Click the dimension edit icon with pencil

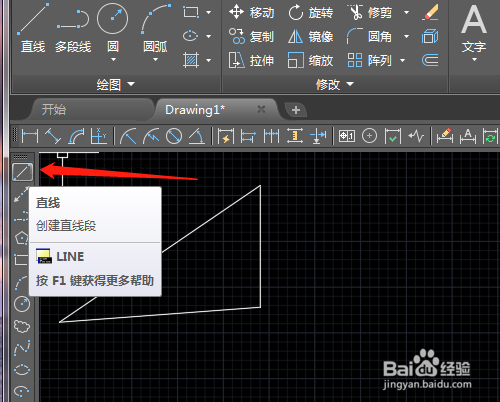(445, 136)
